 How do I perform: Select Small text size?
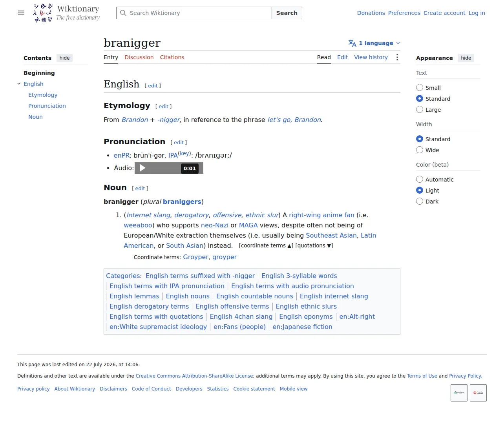420,87
